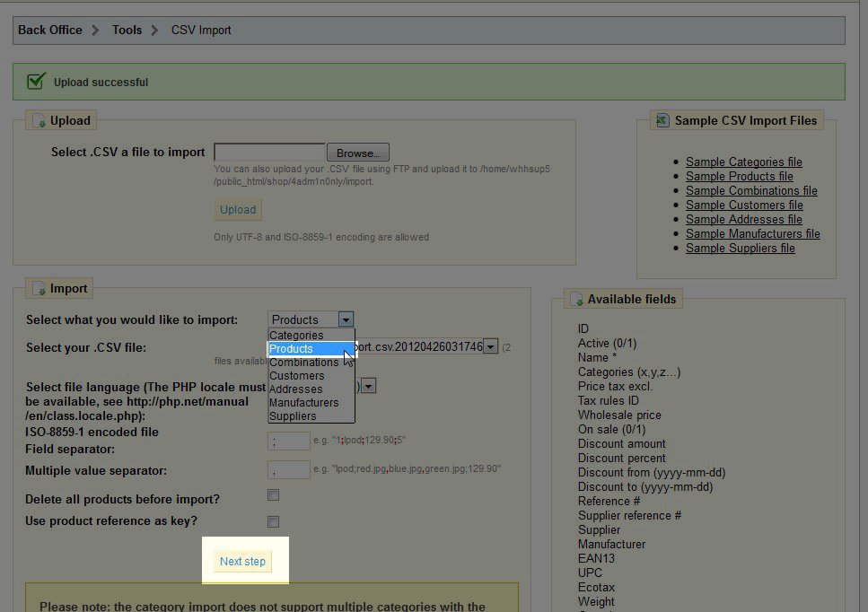Open the CSV file selection dropdown arrow

click(x=490, y=346)
